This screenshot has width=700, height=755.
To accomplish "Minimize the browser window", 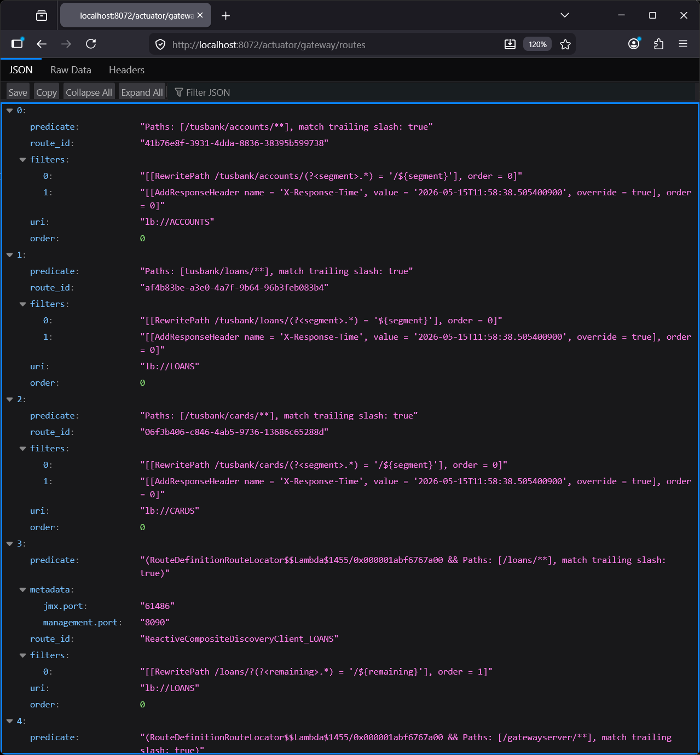I will point(621,15).
